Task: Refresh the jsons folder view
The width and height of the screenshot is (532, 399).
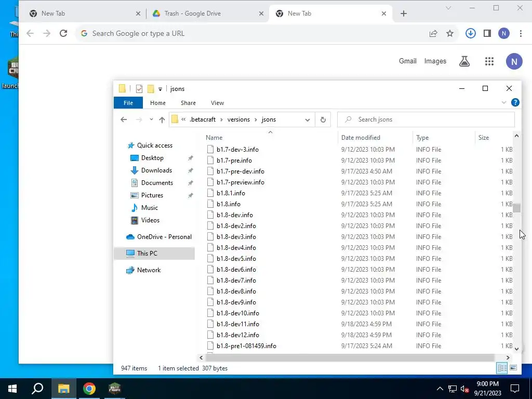Action: click(x=323, y=119)
